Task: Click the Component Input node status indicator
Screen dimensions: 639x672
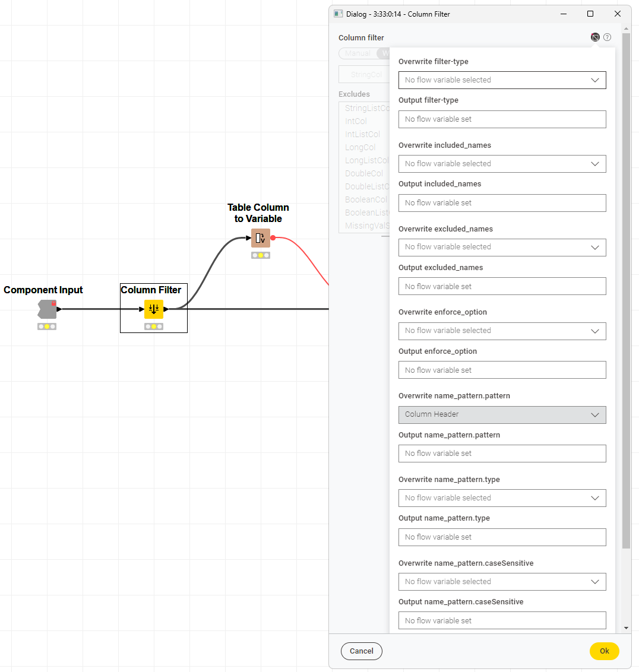Action: pyautogui.click(x=47, y=327)
